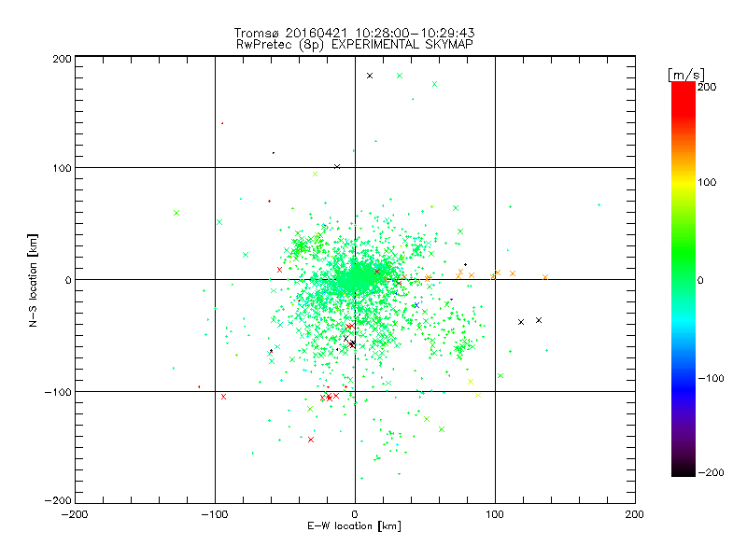Image resolution: width=747 pixels, height=560 pixels.
Task: Click the -200 tick label on N-S axis
Action: coord(58,500)
